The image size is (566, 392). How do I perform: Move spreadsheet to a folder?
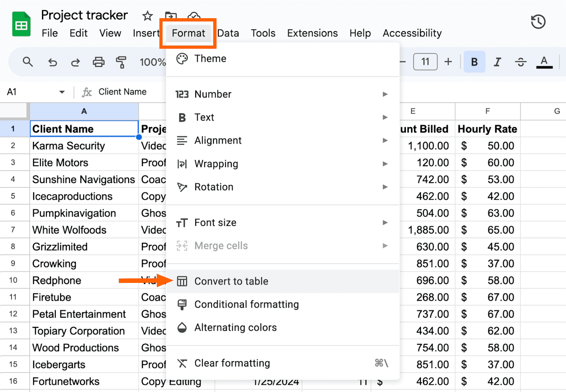tap(171, 15)
